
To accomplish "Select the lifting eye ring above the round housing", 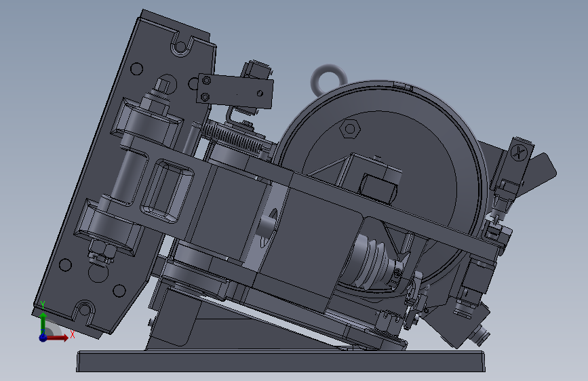I will [328, 81].
